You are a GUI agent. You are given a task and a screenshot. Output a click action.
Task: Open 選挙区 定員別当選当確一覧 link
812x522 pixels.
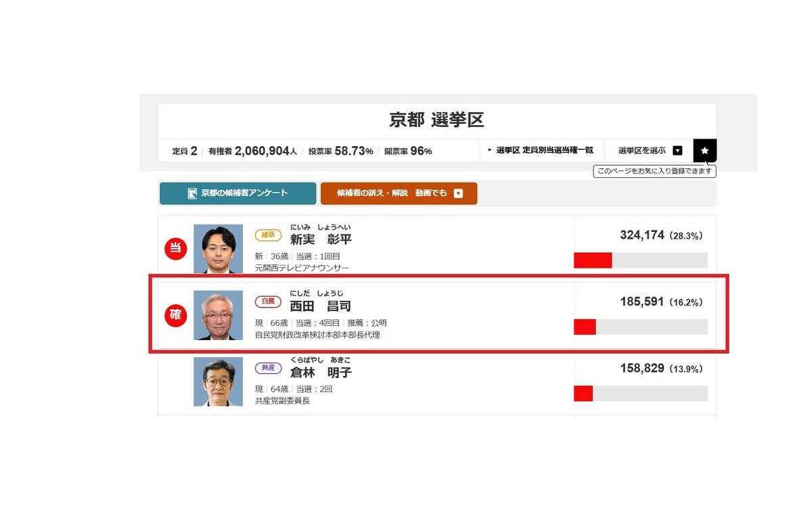[x=545, y=150]
